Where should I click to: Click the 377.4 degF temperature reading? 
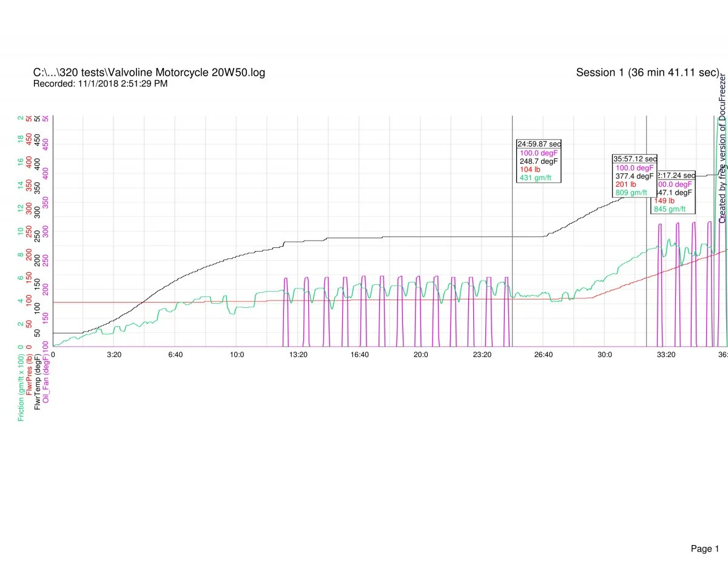click(x=635, y=176)
